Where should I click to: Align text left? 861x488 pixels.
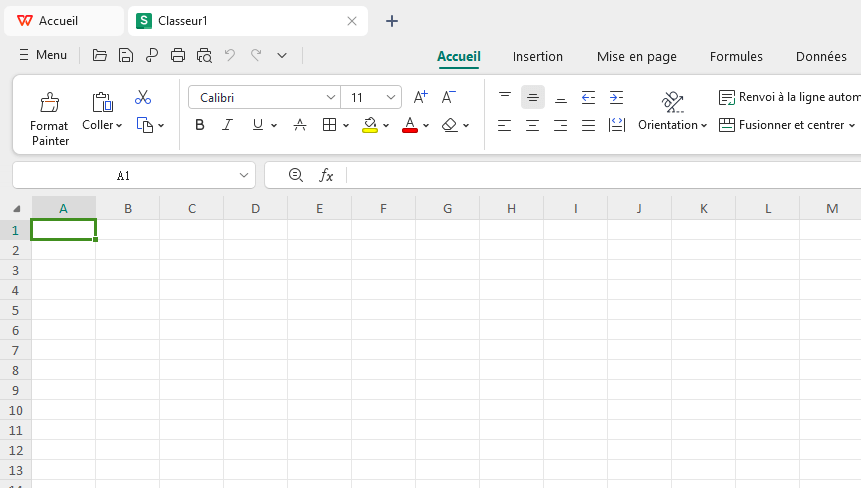click(x=505, y=125)
